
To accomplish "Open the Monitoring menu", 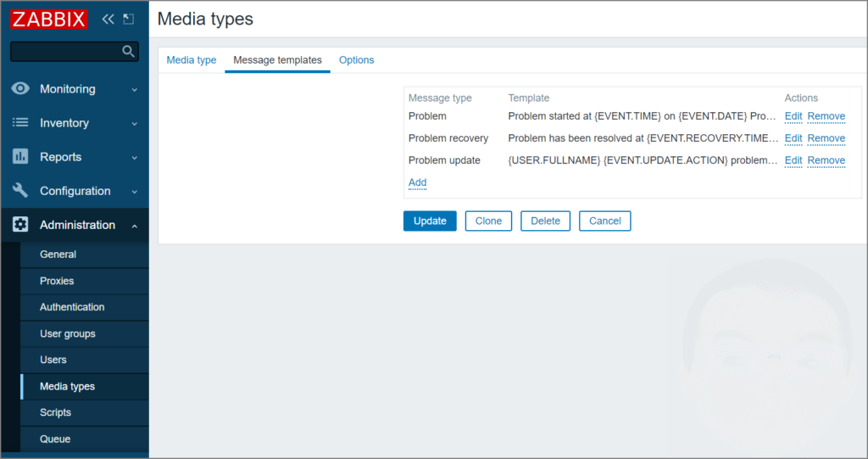I will click(68, 89).
